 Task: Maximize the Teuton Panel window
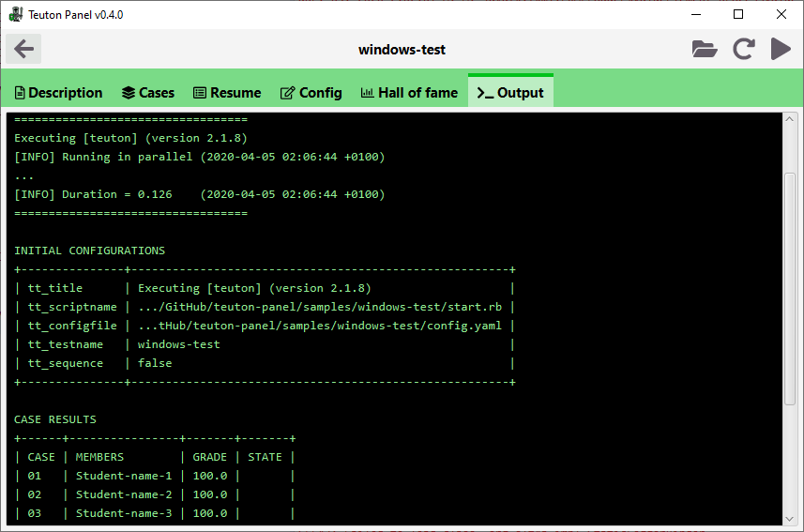point(738,14)
